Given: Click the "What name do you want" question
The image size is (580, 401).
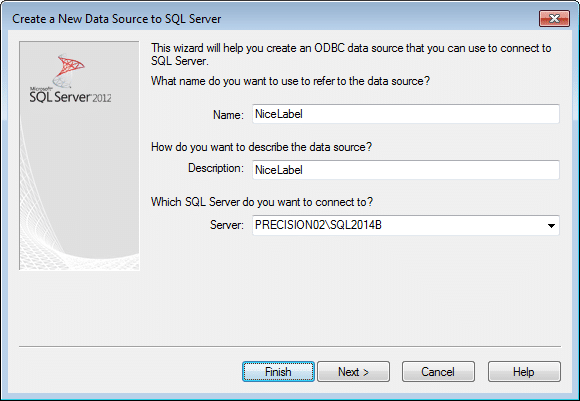Looking at the screenshot, I should click(290, 81).
